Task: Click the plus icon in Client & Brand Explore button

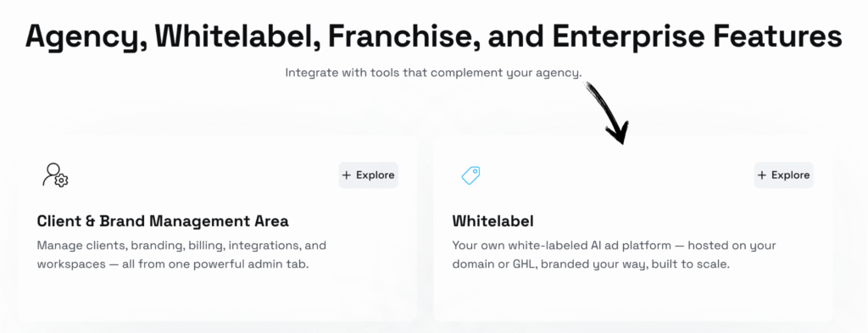Action: pyautogui.click(x=347, y=175)
